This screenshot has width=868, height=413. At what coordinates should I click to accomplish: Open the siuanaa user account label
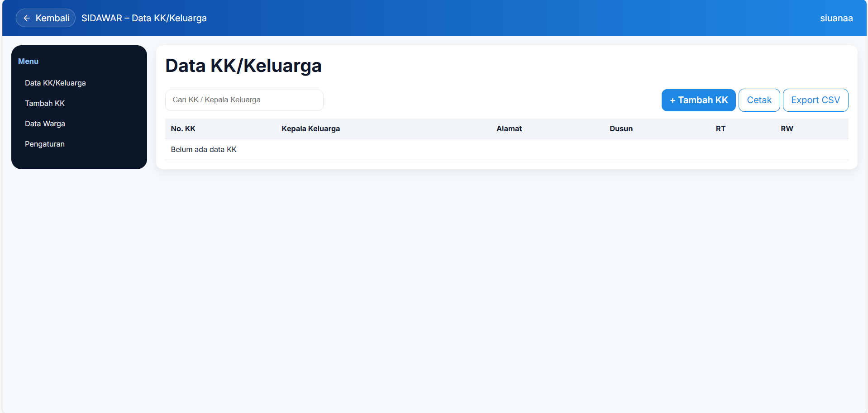tap(836, 18)
